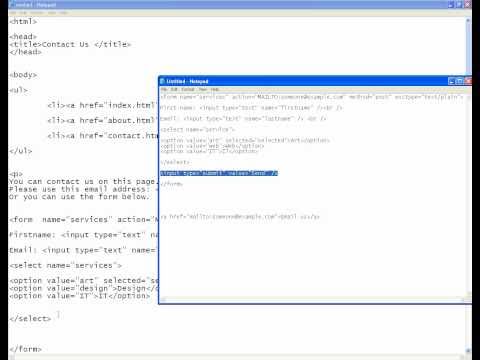Click the </ul> closing tag line
The image size is (480, 360).
21,151
